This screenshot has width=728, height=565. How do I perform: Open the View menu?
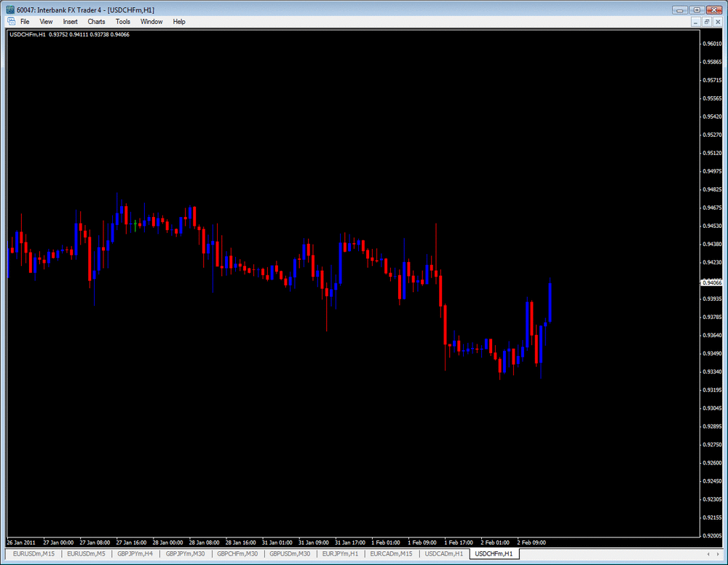tap(46, 22)
